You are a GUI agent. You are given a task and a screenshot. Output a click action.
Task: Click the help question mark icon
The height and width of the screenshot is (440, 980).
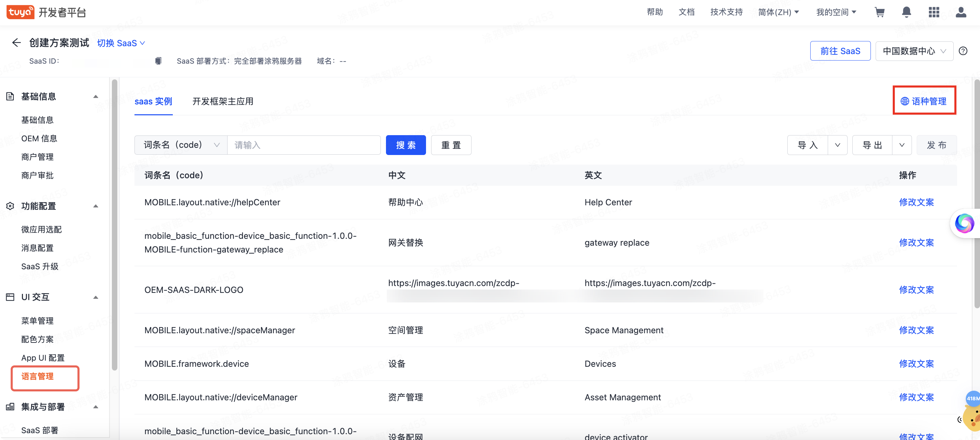[x=963, y=51]
